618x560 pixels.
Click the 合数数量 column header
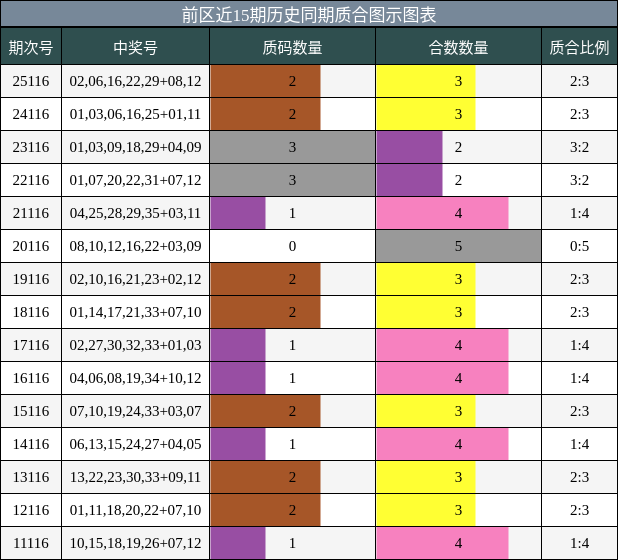pos(458,48)
